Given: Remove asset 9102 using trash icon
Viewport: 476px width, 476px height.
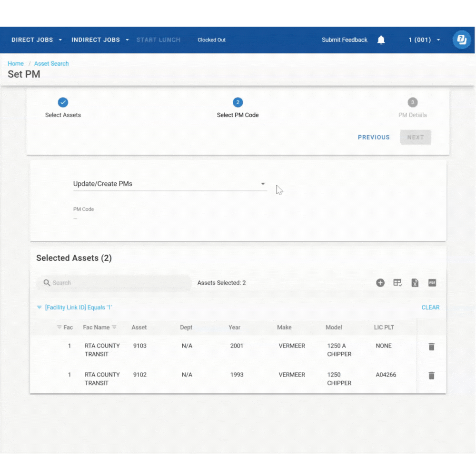Looking at the screenshot, I should [x=431, y=376].
